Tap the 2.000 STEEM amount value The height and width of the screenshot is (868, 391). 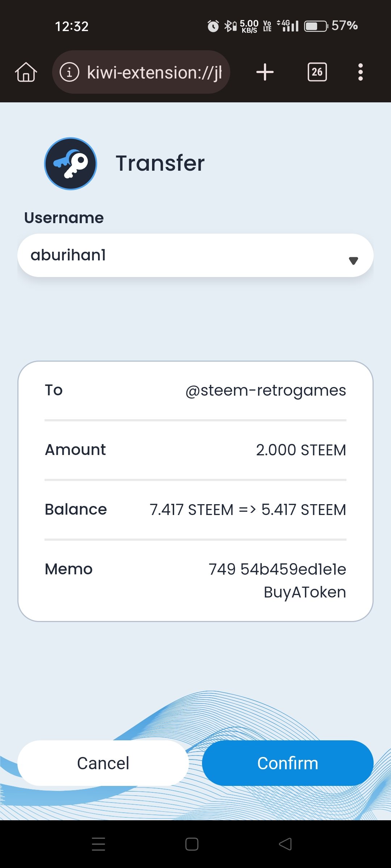pyautogui.click(x=301, y=450)
